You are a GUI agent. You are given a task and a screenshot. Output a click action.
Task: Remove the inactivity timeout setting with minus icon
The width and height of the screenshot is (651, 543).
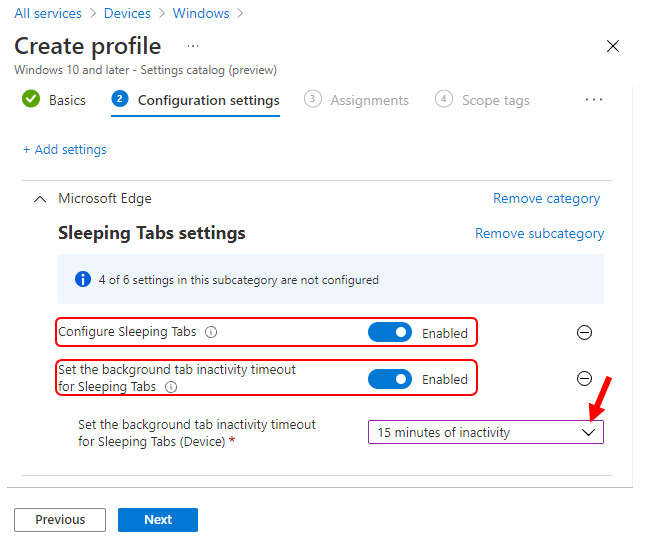(x=584, y=379)
